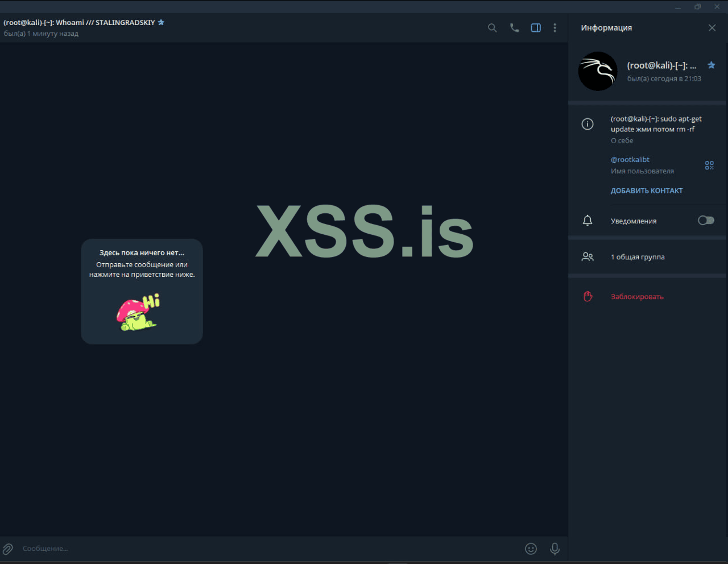Toggle the info side panel icon

(x=536, y=28)
